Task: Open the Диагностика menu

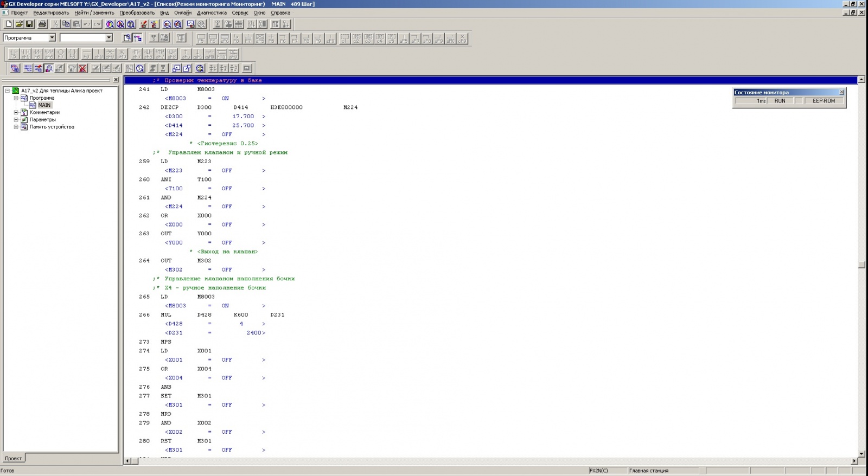Action: pyautogui.click(x=212, y=12)
